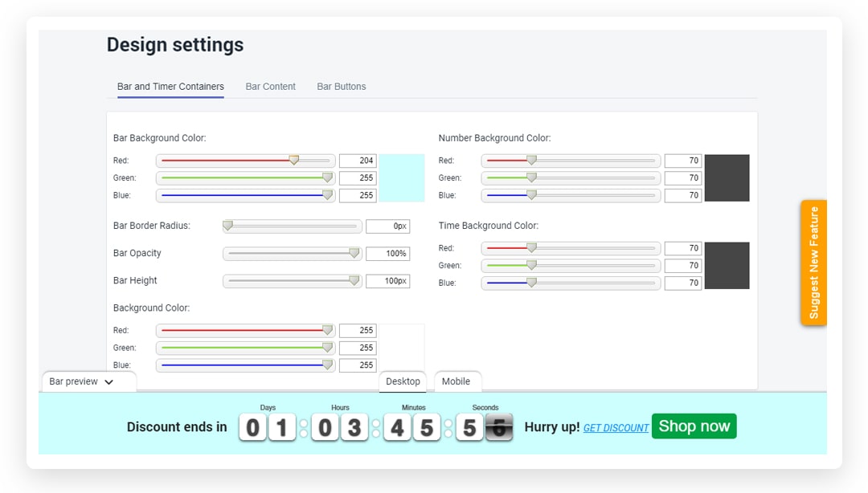Click the 'Number Background Color:' label
Screen dimensions: 868x493
494,138
